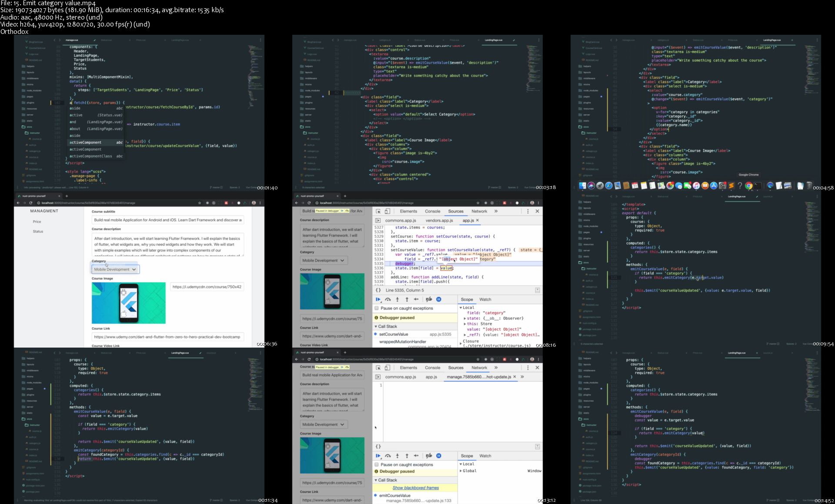The width and height of the screenshot is (835, 504).
Task: Open the Watch pane in the 00:08:16 frame
Action: 485,299
